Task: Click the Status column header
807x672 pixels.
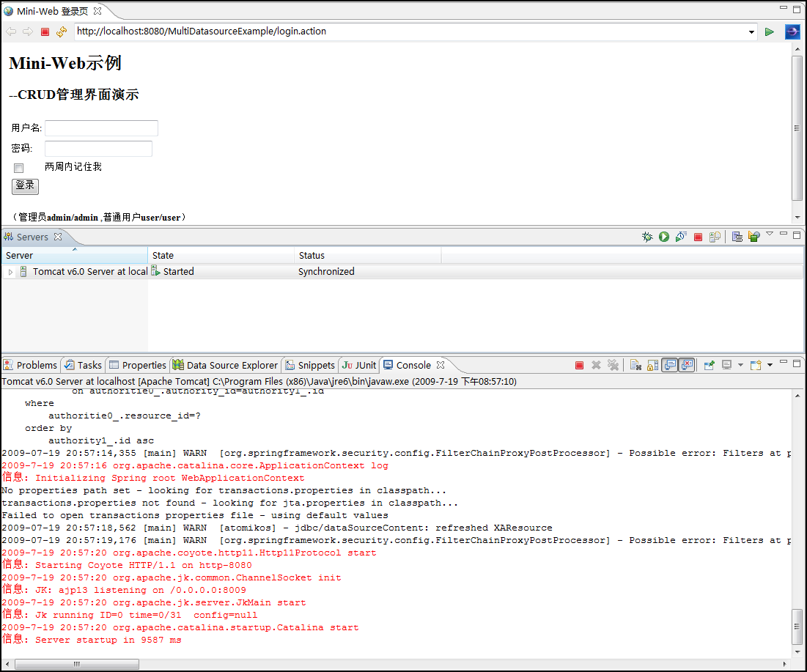Action: coord(367,256)
